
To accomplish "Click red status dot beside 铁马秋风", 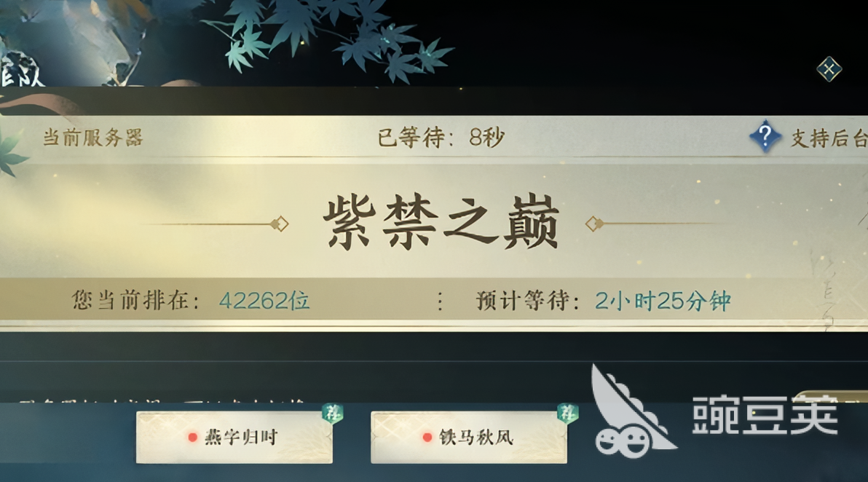I will (x=427, y=438).
